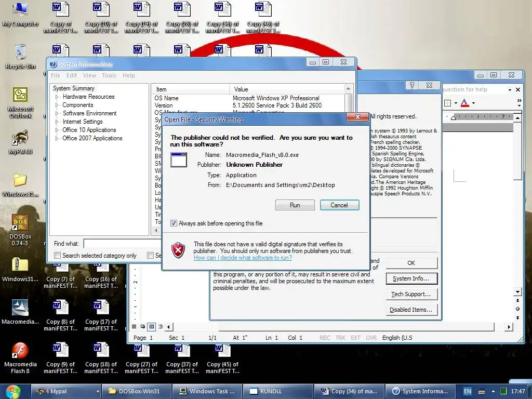Select Word's Print Layout view icon

coord(152,327)
